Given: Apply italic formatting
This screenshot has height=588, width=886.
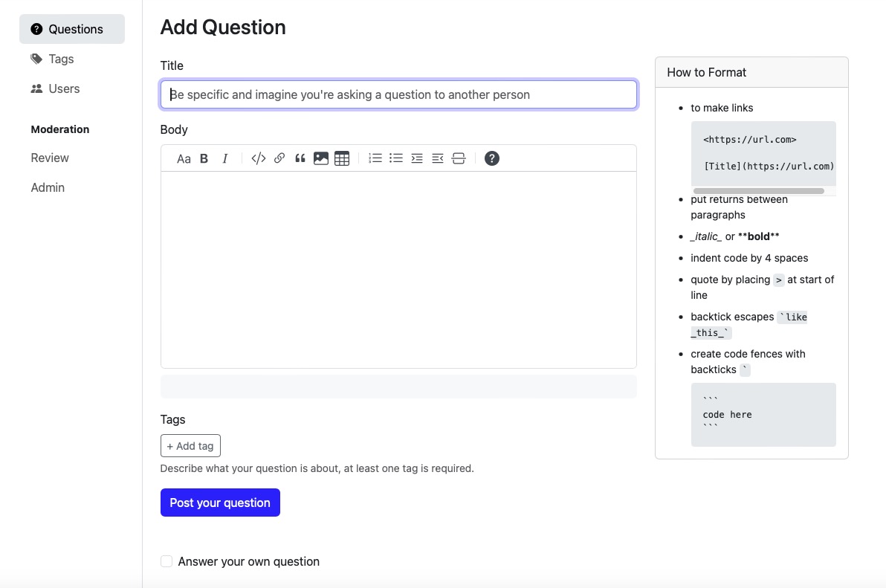Looking at the screenshot, I should pos(224,158).
